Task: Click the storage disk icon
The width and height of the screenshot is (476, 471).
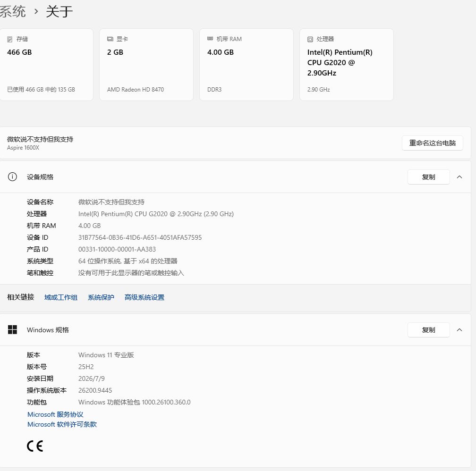Action: [x=10, y=39]
